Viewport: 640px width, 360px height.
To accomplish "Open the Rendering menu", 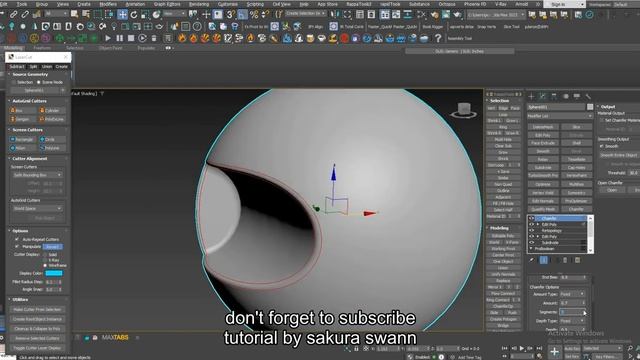I will click(199, 4).
